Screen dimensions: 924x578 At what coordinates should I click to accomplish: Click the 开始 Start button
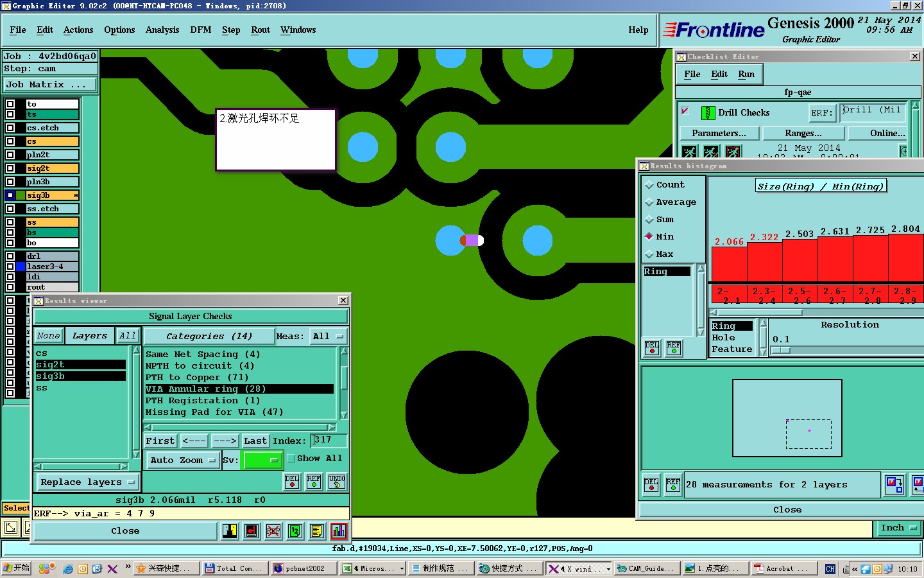[x=17, y=568]
